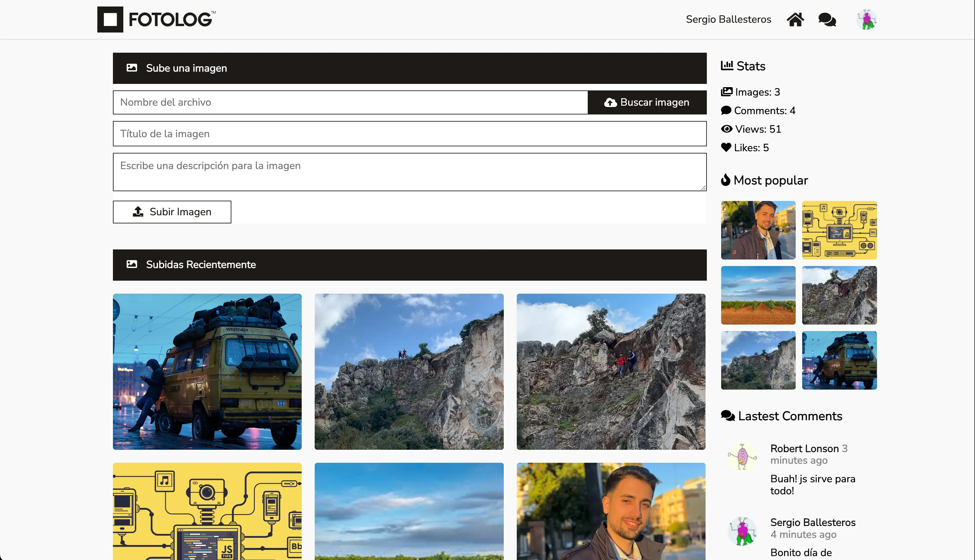Open the popular man portrait thumbnail
This screenshot has width=975, height=560.
pyautogui.click(x=758, y=230)
